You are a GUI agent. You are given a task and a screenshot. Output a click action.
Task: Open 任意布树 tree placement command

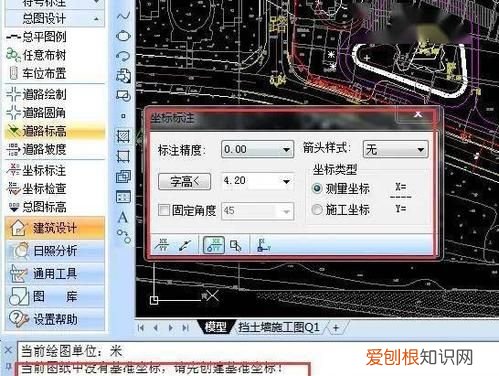(36, 55)
